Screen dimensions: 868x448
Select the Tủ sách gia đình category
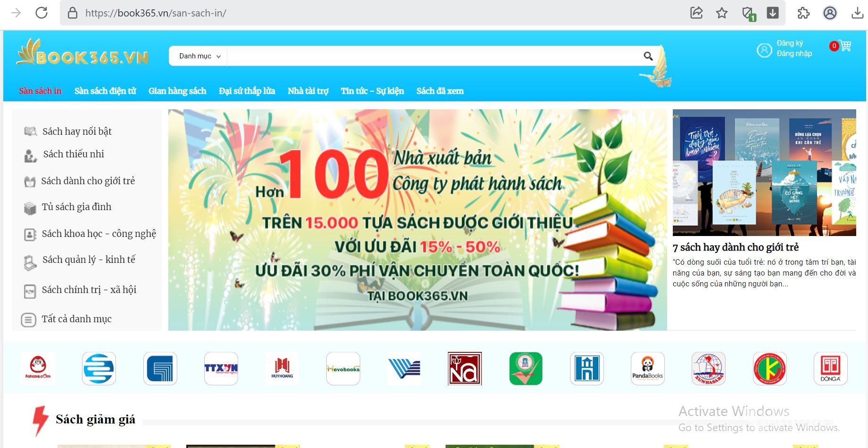[77, 207]
